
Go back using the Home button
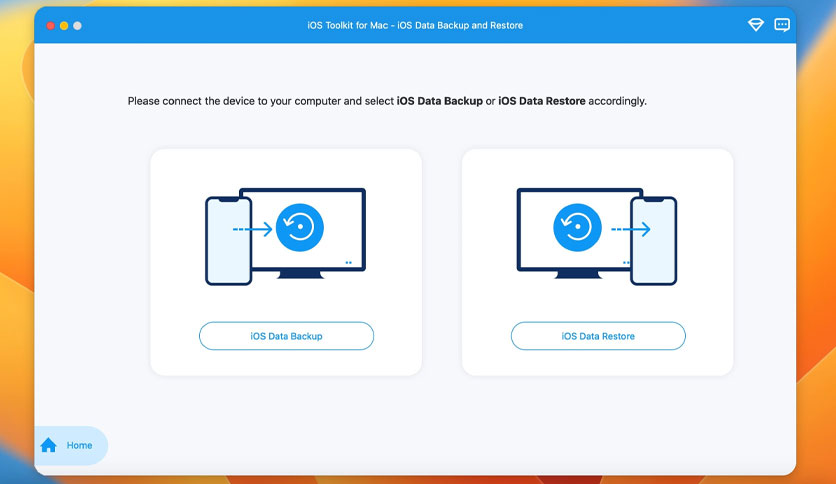71,445
